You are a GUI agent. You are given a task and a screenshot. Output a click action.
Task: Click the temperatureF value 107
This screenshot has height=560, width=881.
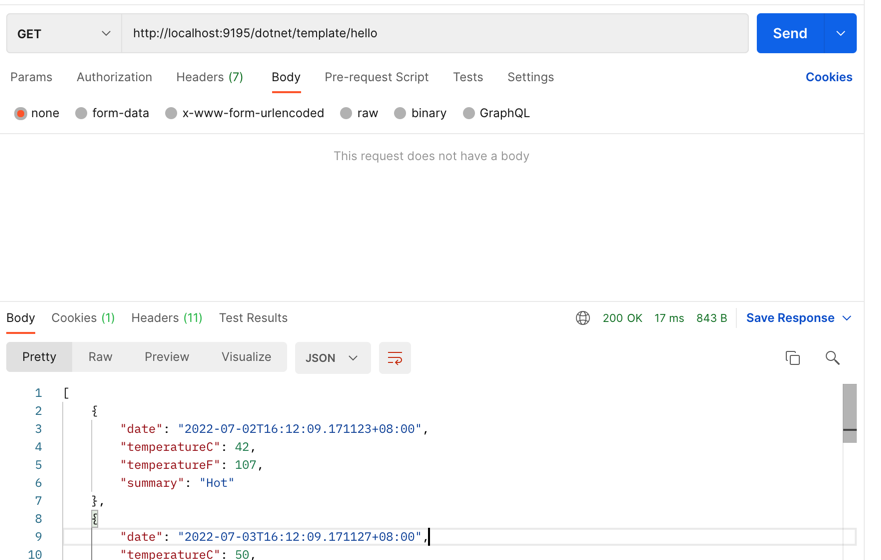click(x=246, y=465)
